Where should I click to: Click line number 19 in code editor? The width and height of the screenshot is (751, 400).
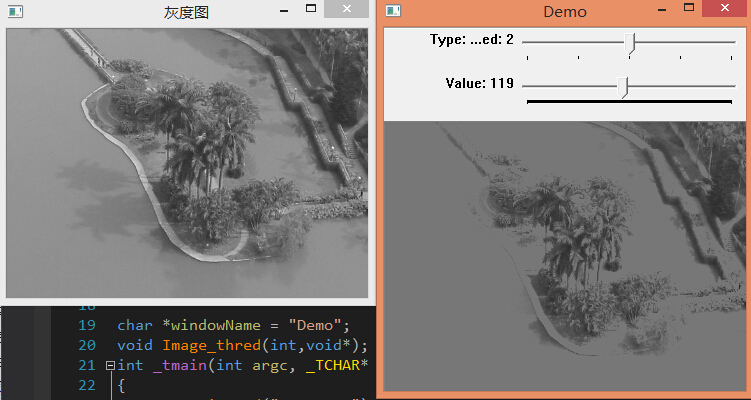coord(87,325)
